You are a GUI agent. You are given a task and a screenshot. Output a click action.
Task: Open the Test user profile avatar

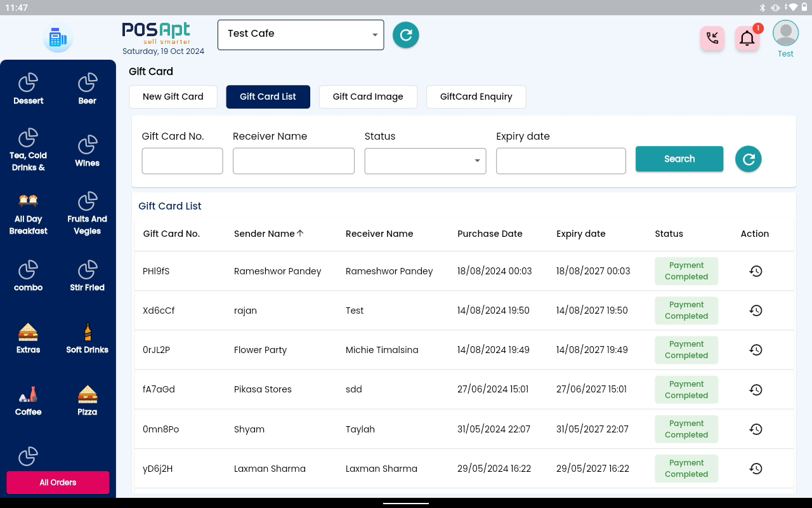785,34
